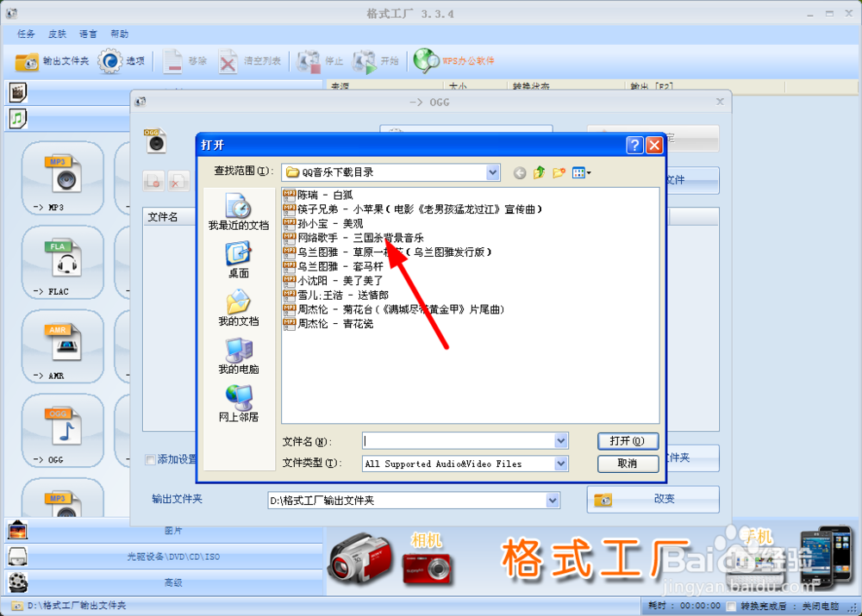Choose the -> OGG converter icon
862x616 pixels.
62,431
